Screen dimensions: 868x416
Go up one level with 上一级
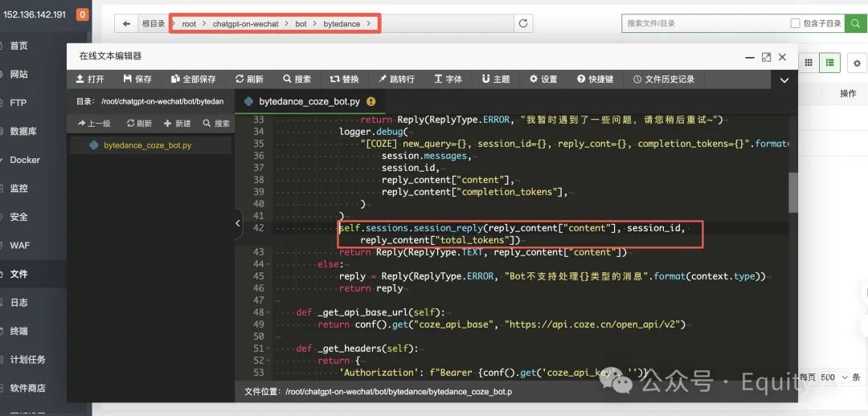coord(94,124)
